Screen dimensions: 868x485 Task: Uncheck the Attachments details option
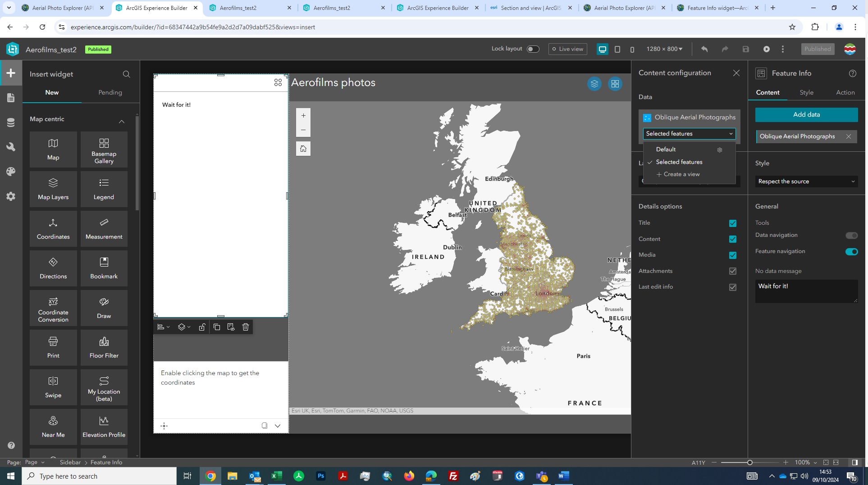(733, 271)
